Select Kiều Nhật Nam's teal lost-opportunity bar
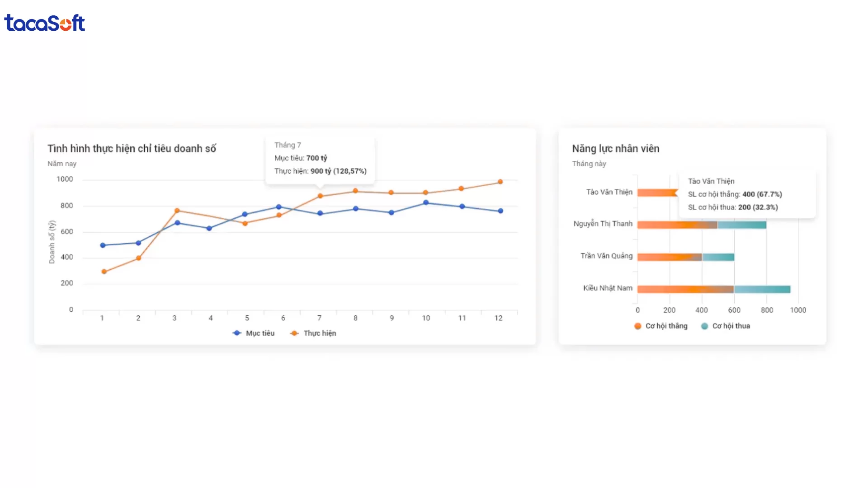This screenshot has width=868, height=488. [762, 289]
